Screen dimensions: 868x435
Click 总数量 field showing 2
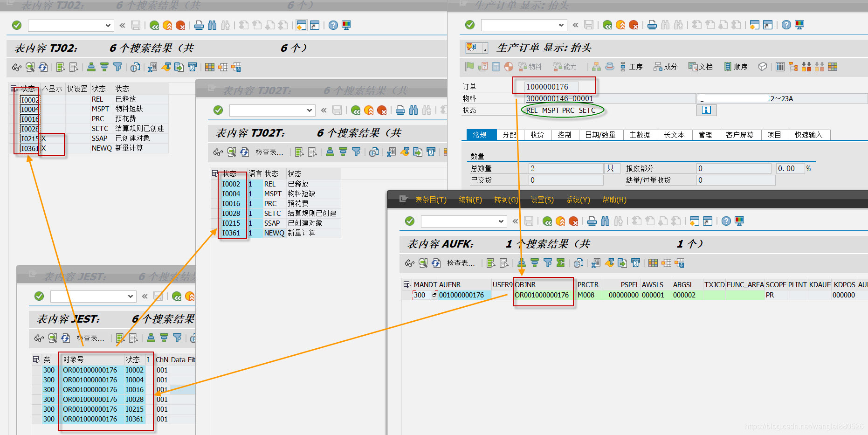point(566,168)
